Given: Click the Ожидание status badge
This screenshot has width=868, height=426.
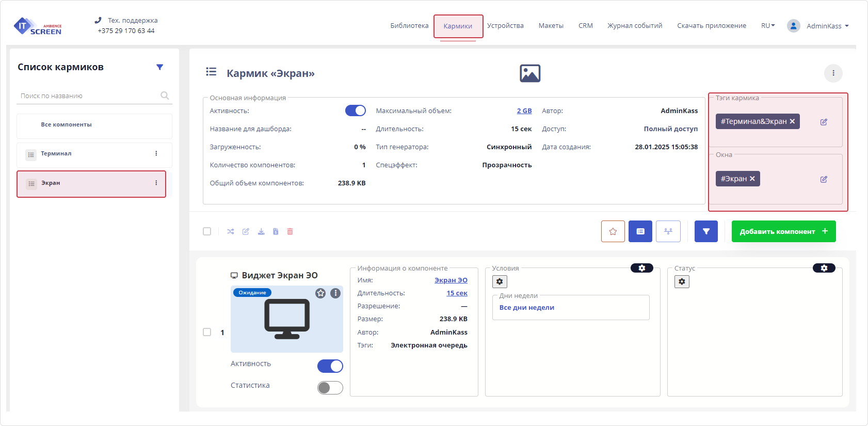Looking at the screenshot, I should pyautogui.click(x=252, y=293).
